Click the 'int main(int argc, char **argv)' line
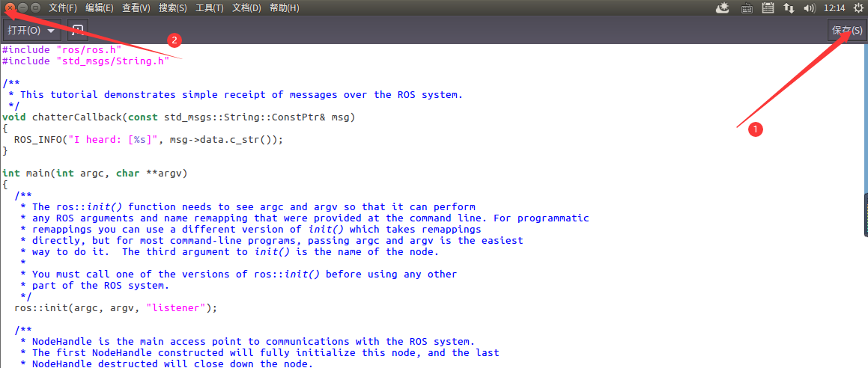The width and height of the screenshot is (868, 368). pyautogui.click(x=95, y=174)
